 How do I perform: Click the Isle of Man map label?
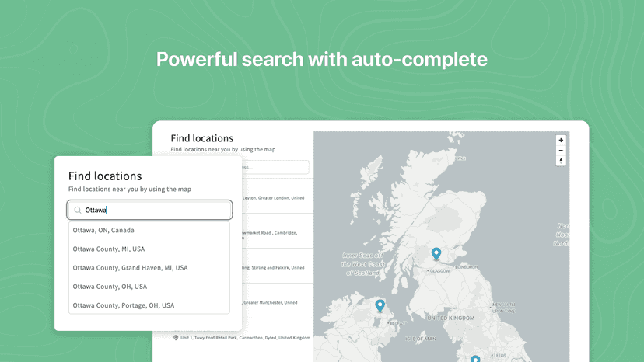(x=421, y=339)
